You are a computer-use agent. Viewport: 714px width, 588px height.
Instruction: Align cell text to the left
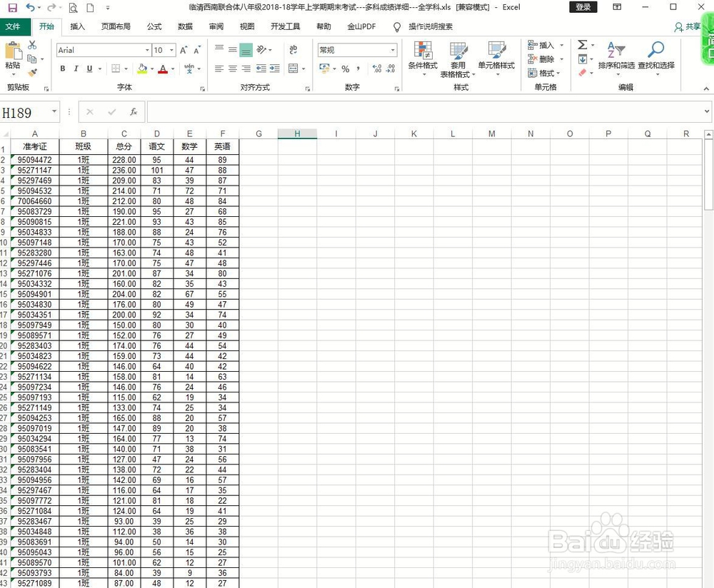219,69
